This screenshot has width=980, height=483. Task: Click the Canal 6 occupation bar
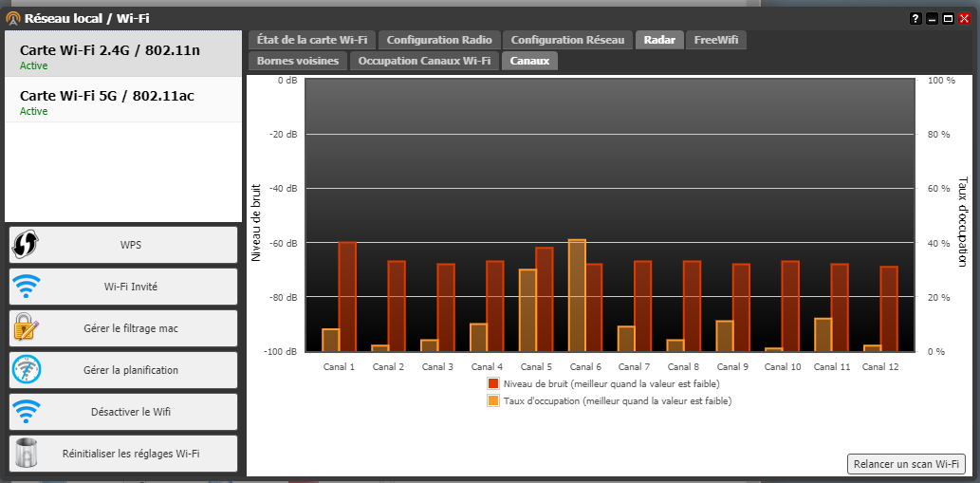pyautogui.click(x=577, y=295)
